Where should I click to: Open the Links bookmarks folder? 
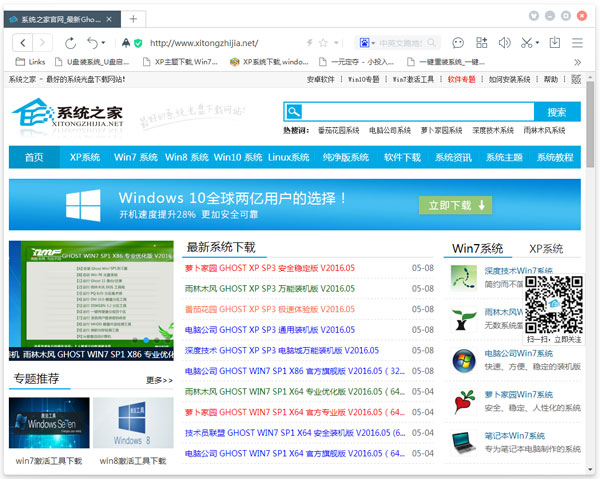30,62
